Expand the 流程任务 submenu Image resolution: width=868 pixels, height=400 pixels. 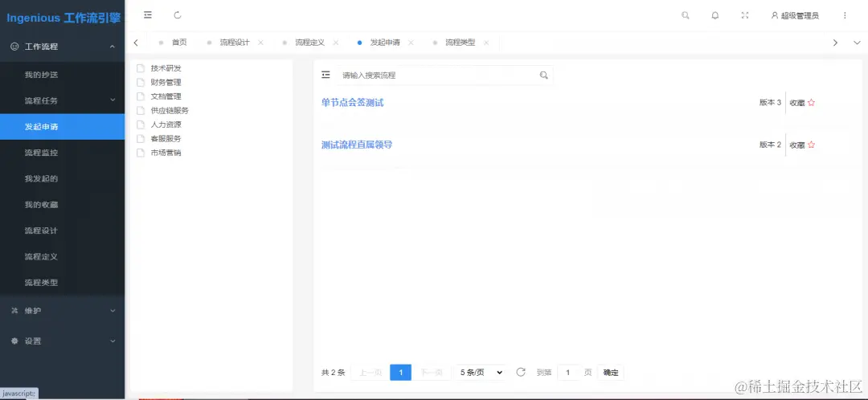coord(62,100)
